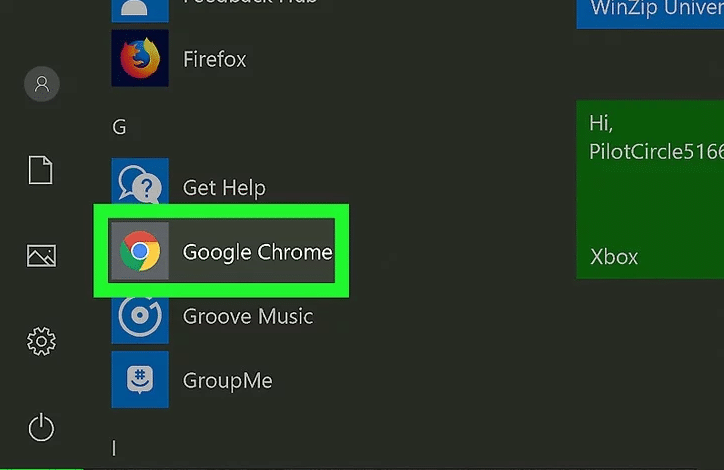This screenshot has height=470, width=724.
Task: Select the letter I section header
Action: [x=114, y=448]
